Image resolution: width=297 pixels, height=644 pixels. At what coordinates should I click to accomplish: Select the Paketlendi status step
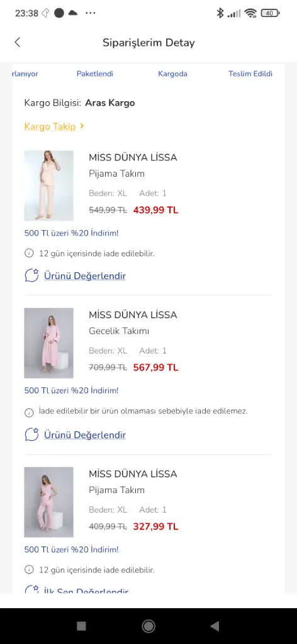95,74
